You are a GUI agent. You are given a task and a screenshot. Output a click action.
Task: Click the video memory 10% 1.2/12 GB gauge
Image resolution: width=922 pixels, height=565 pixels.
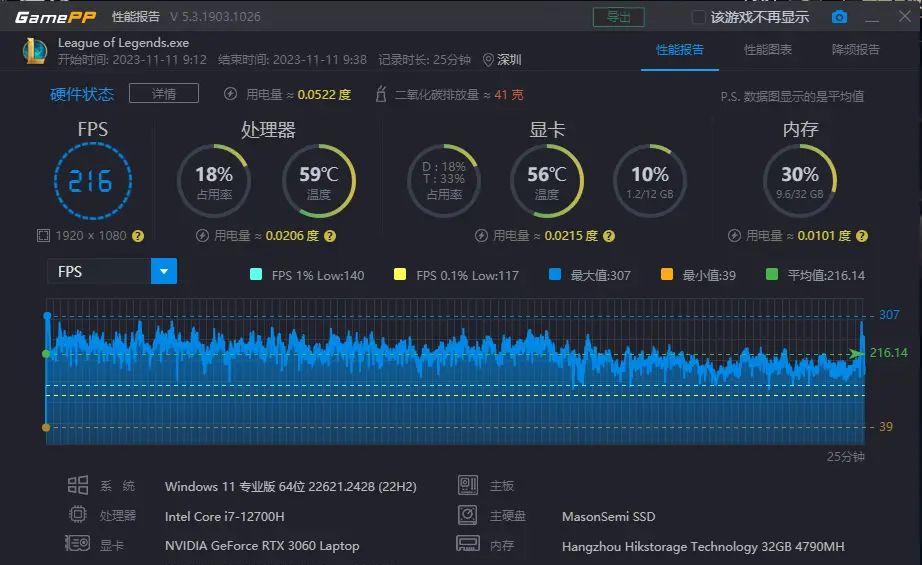650,180
